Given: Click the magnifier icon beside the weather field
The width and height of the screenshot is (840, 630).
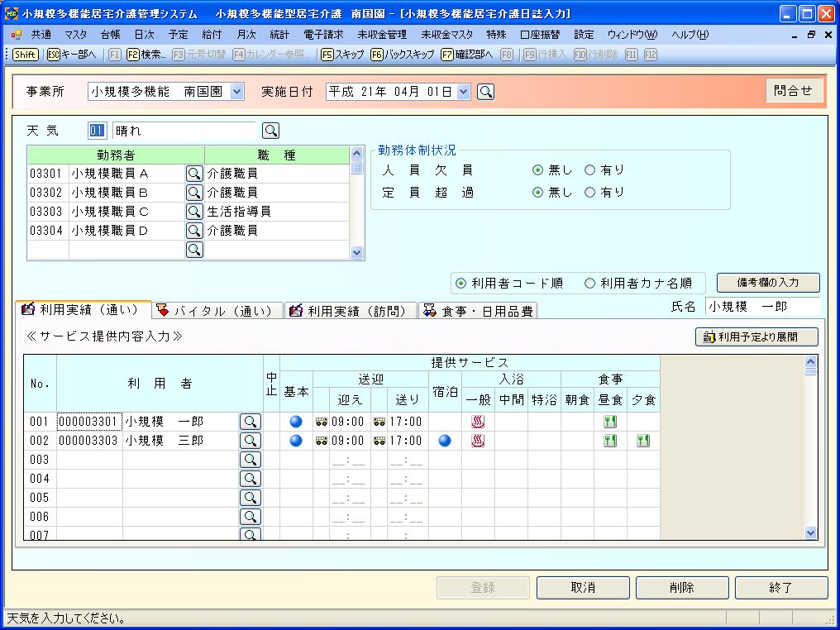Looking at the screenshot, I should (x=270, y=131).
